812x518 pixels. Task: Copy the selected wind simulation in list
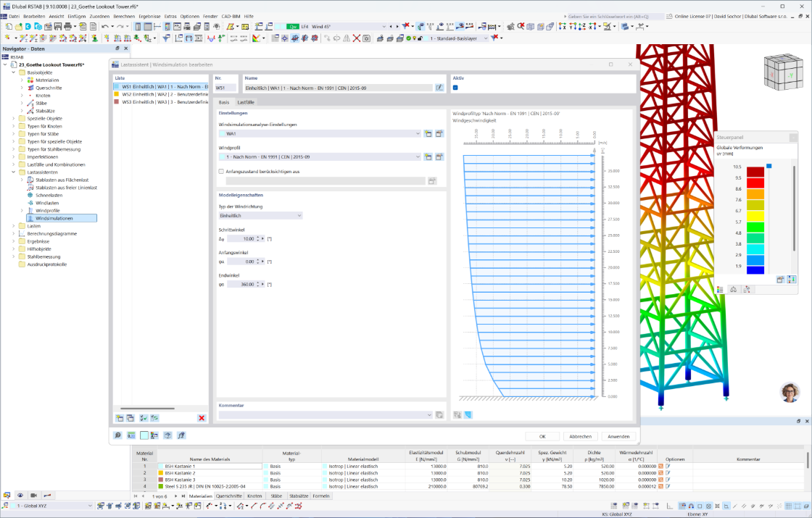[x=130, y=418]
